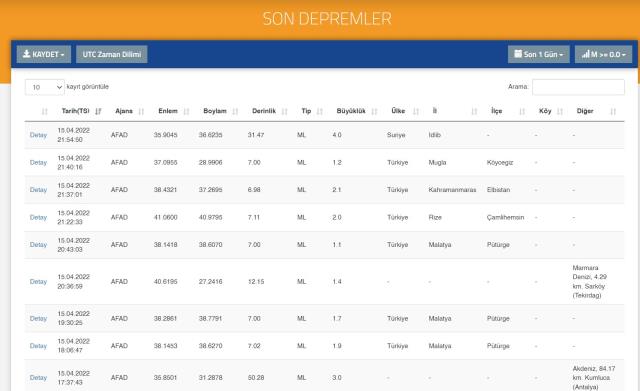Click the Tarih(TS) column header text
Image resolution: width=640 pixels, height=391 pixels.
pyautogui.click(x=76, y=111)
